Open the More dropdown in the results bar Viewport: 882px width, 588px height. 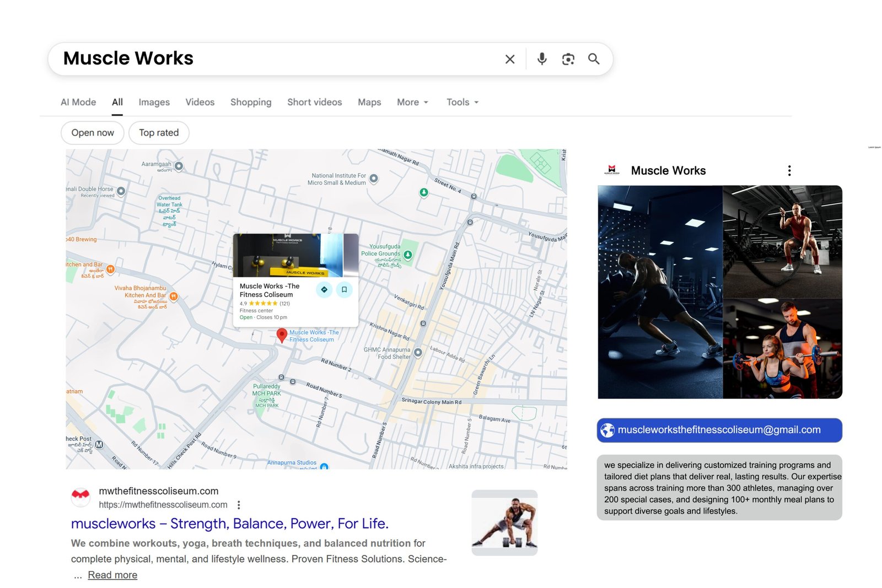pyautogui.click(x=412, y=102)
